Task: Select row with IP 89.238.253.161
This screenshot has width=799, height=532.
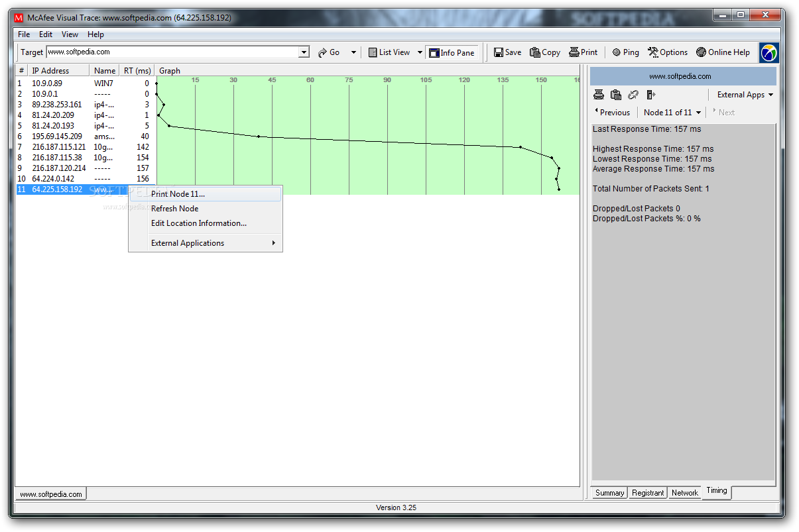Action: pyautogui.click(x=86, y=105)
